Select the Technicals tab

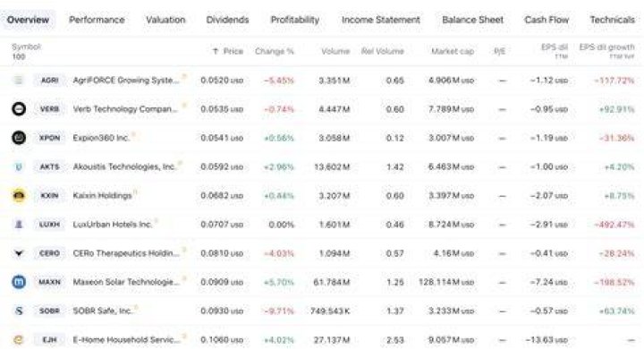613,20
